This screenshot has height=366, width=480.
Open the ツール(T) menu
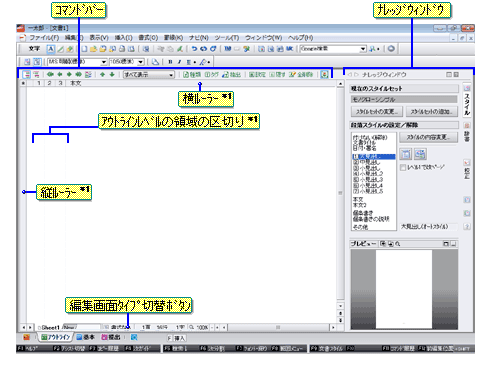(x=227, y=38)
